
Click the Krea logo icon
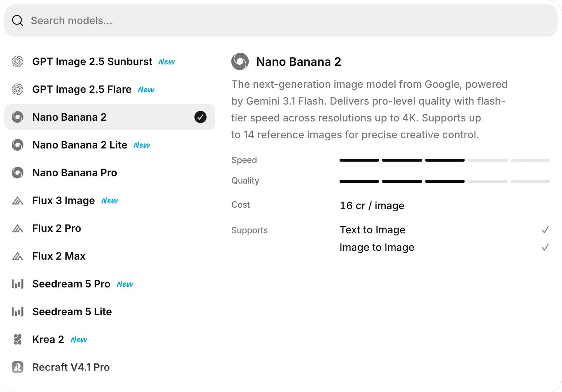[18, 339]
